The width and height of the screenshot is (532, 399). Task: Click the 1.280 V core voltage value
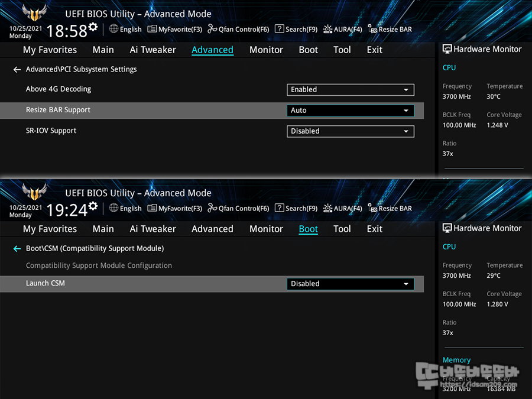[x=497, y=304]
